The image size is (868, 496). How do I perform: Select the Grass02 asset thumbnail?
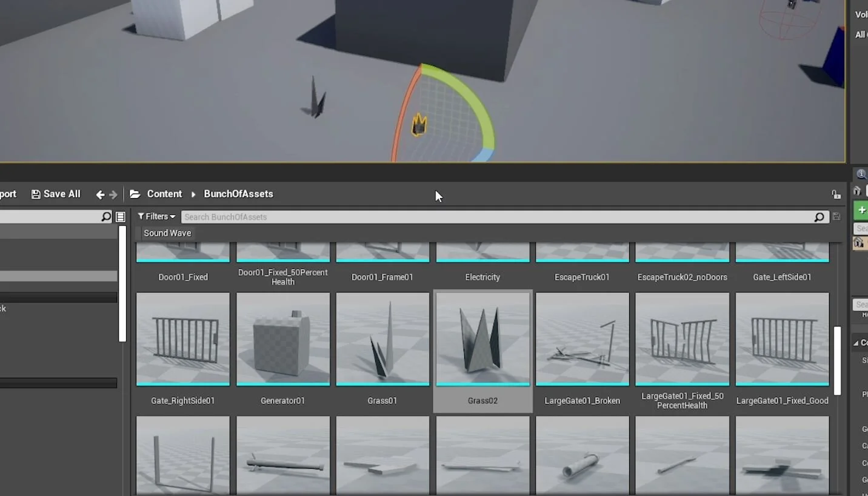pyautogui.click(x=482, y=339)
